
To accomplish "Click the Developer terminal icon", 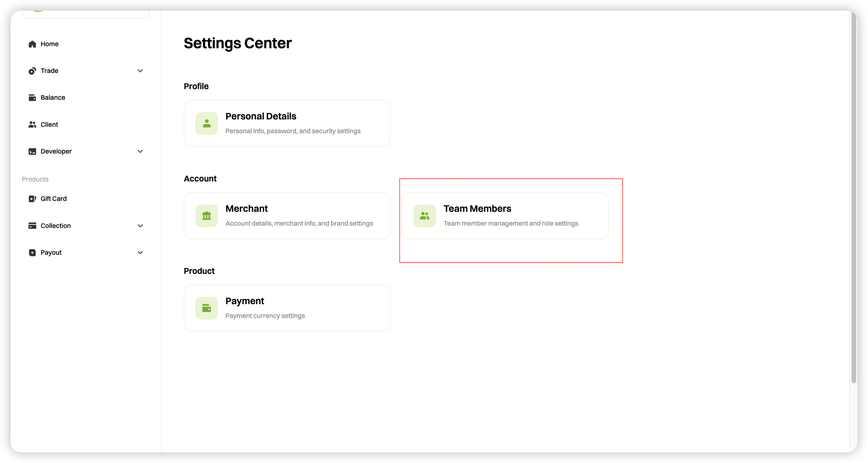I will [32, 152].
